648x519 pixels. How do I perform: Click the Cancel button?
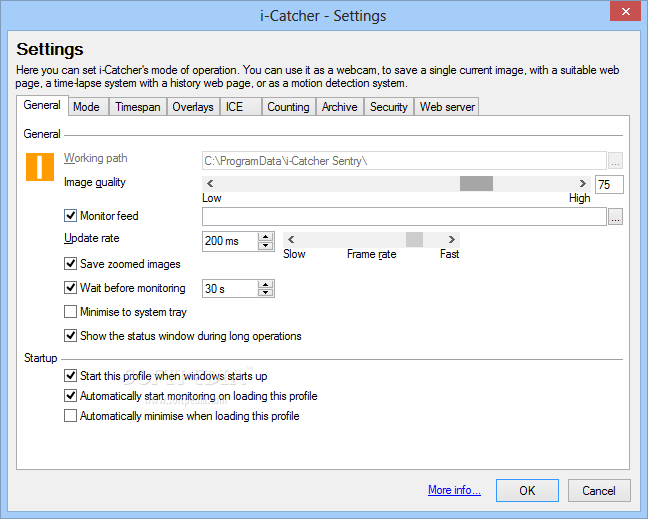(599, 490)
